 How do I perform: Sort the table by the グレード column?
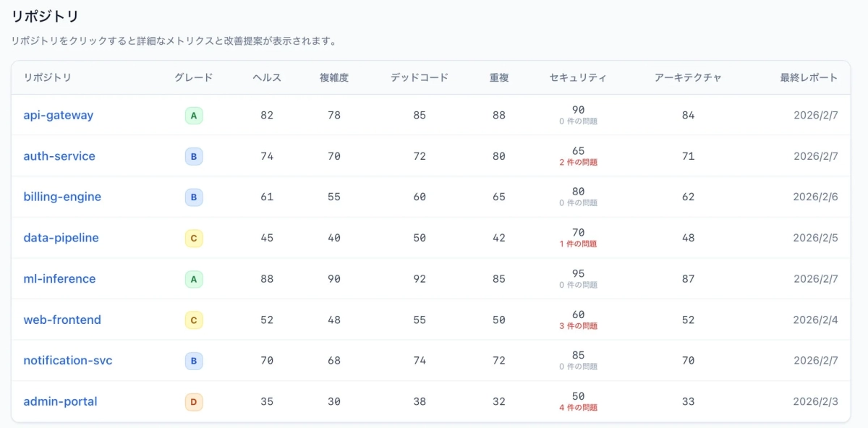click(x=193, y=77)
